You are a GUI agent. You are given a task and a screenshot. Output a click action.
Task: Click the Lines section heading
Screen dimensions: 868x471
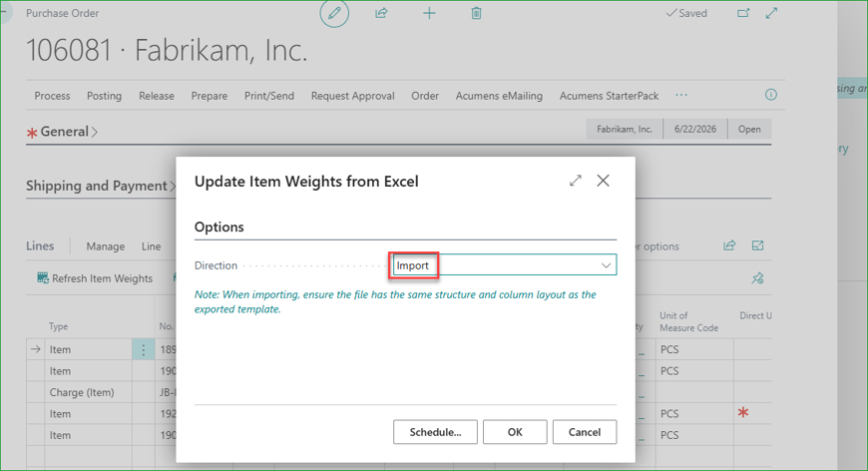pyautogui.click(x=40, y=245)
